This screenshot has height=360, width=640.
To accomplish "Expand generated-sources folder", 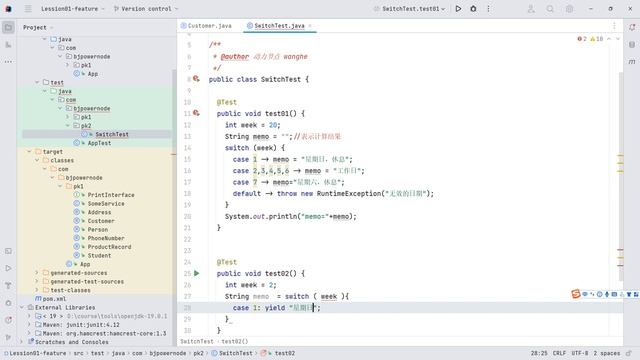I will point(37,273).
